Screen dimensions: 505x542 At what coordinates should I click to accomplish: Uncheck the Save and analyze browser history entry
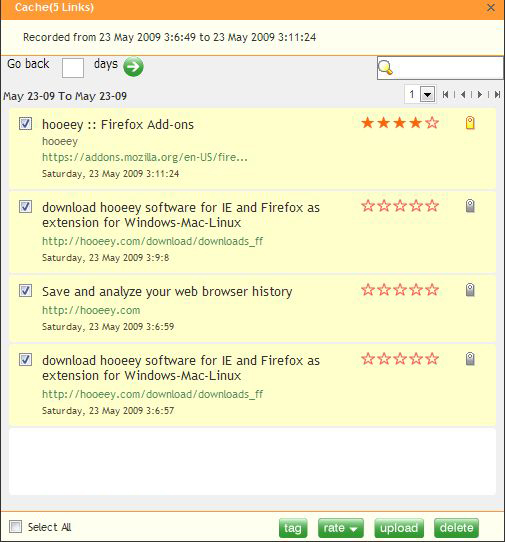[x=25, y=290]
